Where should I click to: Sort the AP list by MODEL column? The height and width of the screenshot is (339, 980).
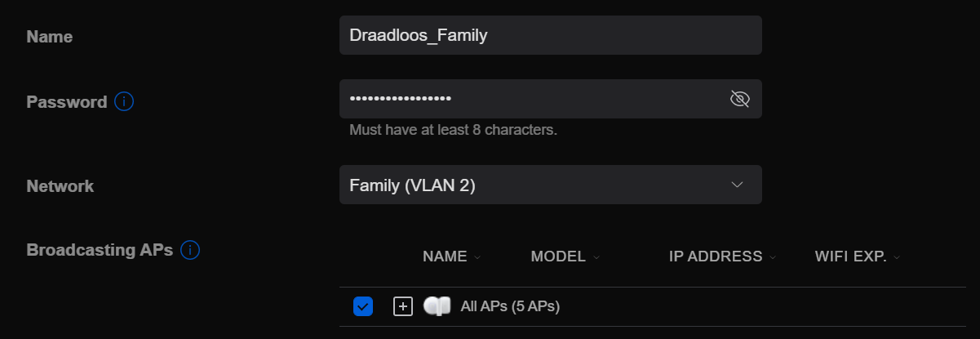pyautogui.click(x=558, y=256)
